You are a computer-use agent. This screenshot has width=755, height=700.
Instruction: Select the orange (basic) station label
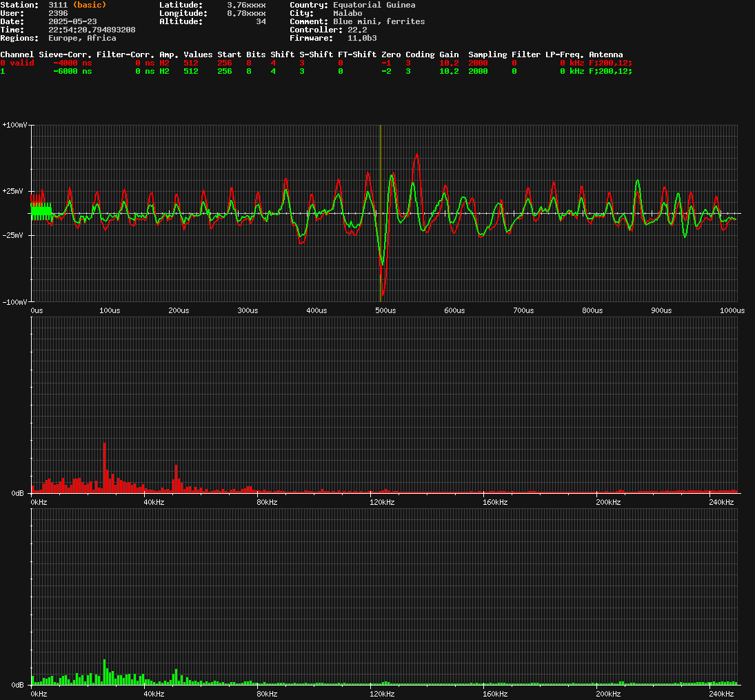coord(90,5)
